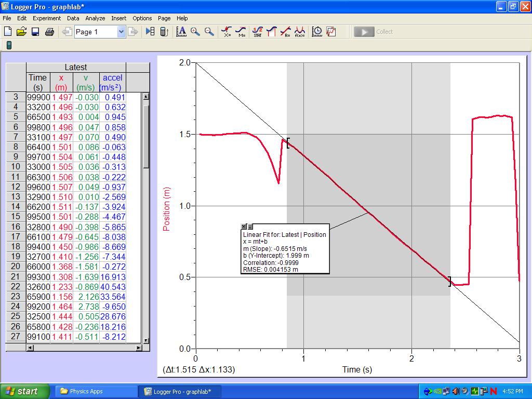Click the table scroll down arrow

click(145, 340)
